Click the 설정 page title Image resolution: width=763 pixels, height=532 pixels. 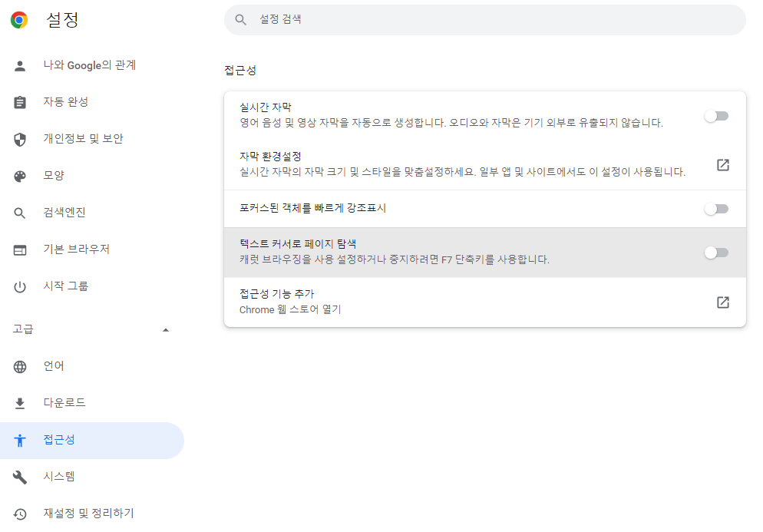(62, 20)
